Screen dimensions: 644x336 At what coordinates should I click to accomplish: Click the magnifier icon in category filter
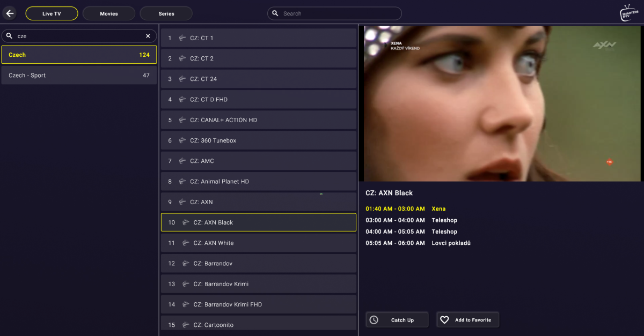pyautogui.click(x=9, y=36)
